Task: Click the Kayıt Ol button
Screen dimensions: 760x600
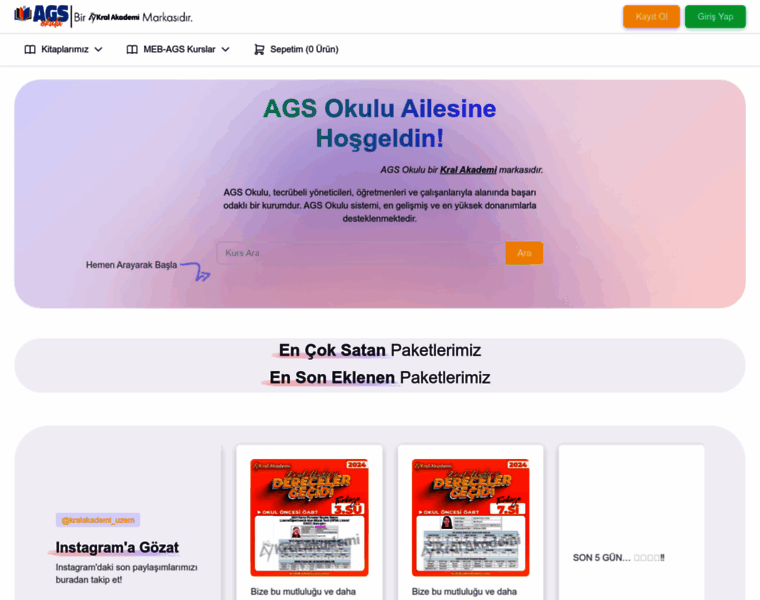Action: [x=651, y=16]
